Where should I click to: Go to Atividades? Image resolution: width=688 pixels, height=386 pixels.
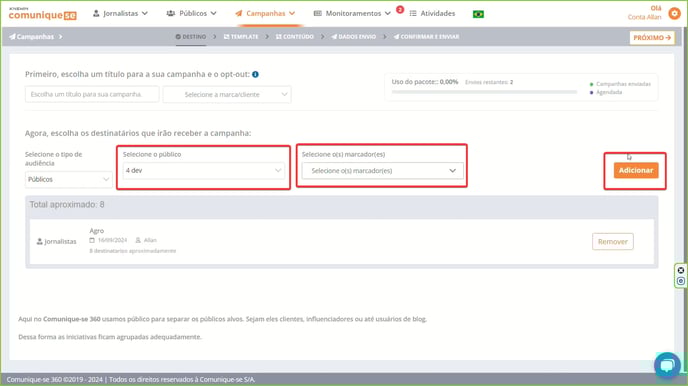[x=432, y=14]
